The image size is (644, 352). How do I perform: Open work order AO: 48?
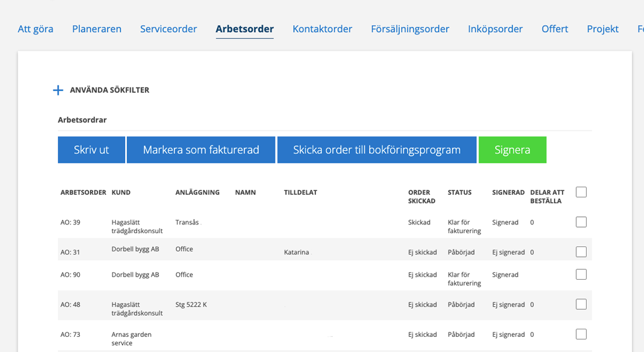(70, 305)
